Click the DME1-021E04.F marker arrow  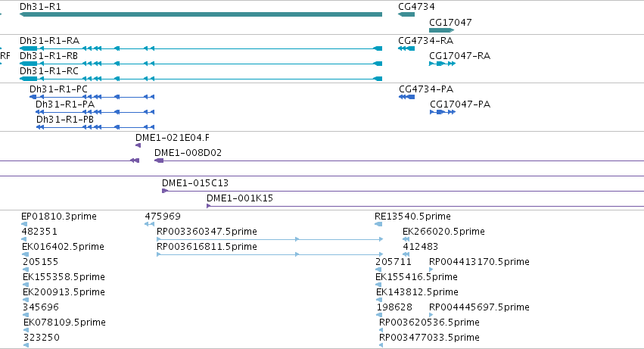pyautogui.click(x=138, y=145)
